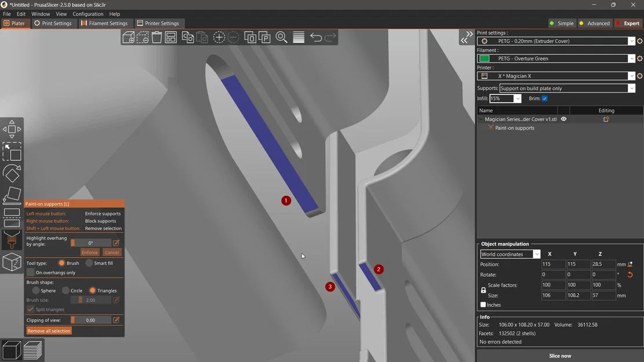Image resolution: width=644 pixels, height=362 pixels.
Task: Click the Search magnifier icon
Action: coord(281,37)
